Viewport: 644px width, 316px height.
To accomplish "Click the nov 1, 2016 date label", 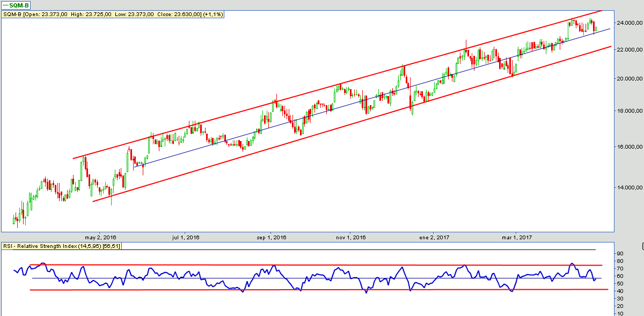I will tap(350, 237).
